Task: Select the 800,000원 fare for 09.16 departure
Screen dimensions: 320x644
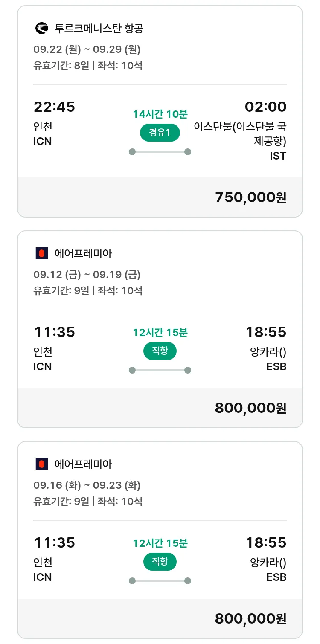Action: pos(250,618)
